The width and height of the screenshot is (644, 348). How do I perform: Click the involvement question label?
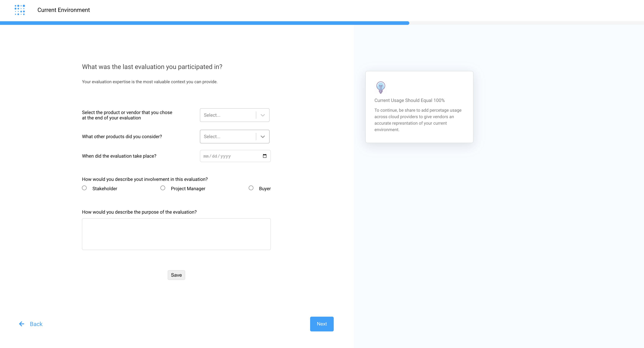(x=145, y=179)
